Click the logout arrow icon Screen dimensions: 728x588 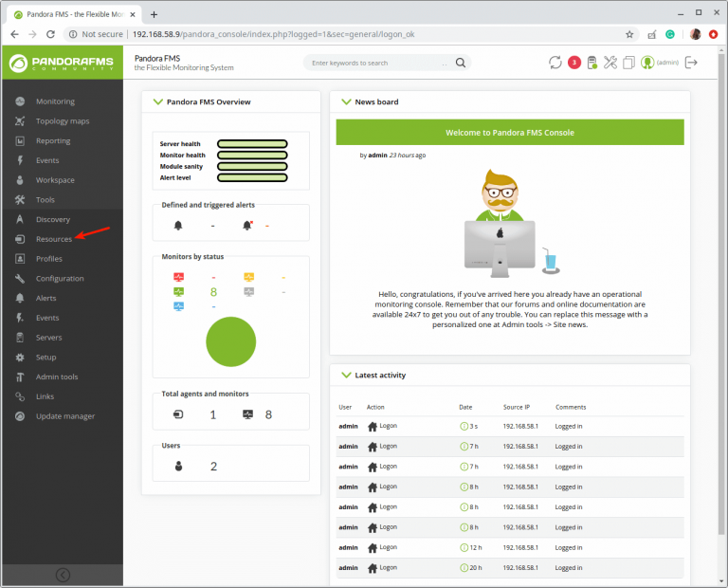click(691, 63)
